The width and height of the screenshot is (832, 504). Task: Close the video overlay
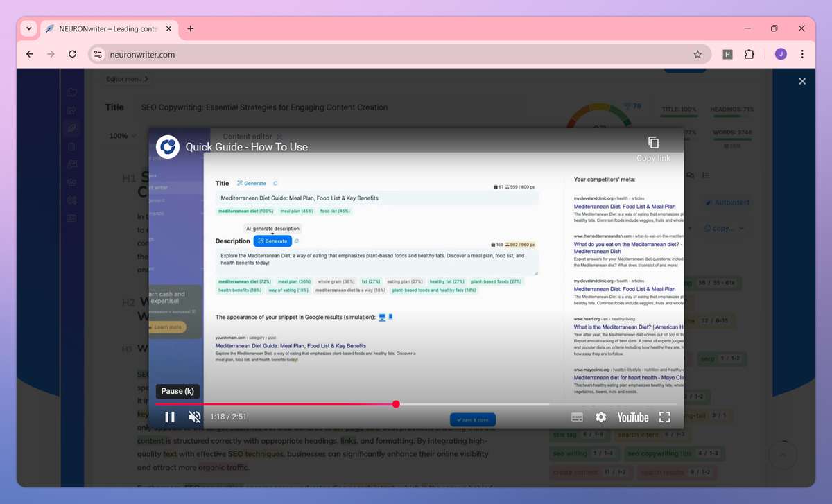pyautogui.click(x=802, y=81)
